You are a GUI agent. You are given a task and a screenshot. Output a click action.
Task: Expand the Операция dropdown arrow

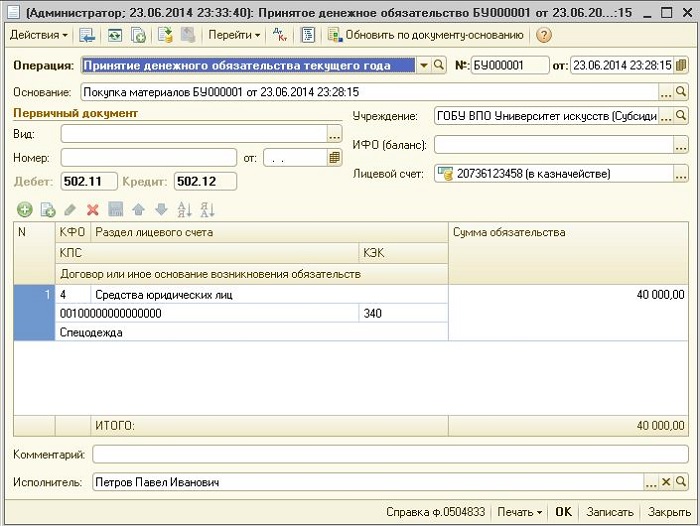pos(423,66)
